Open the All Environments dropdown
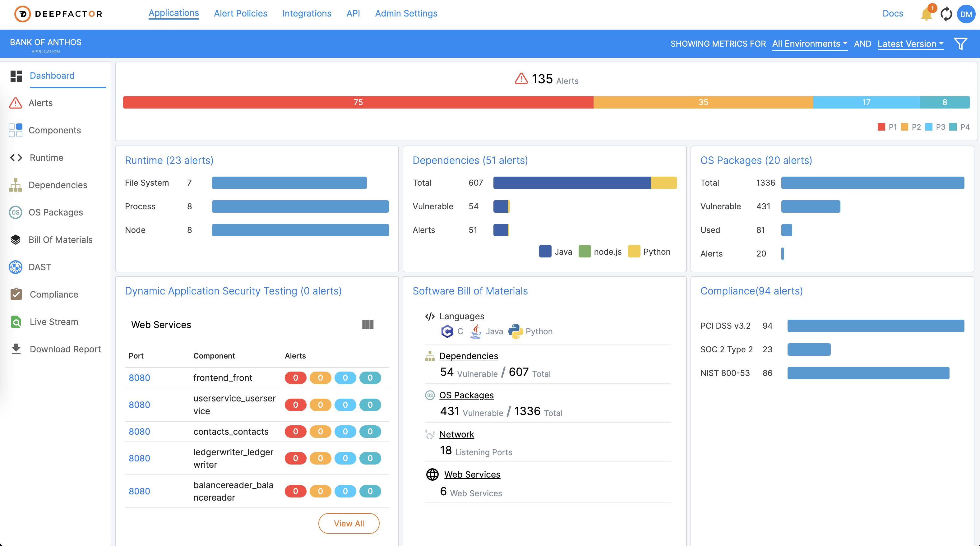980x546 pixels. point(810,44)
